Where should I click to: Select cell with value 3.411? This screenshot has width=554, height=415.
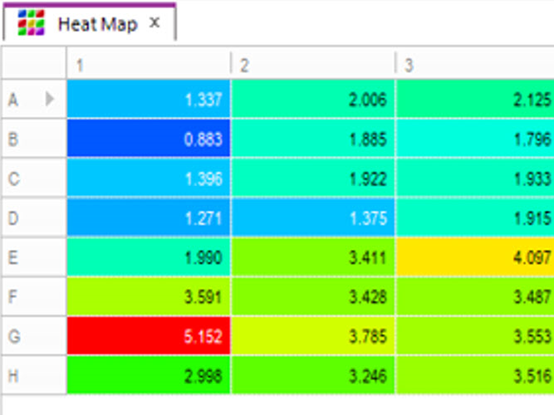313,257
